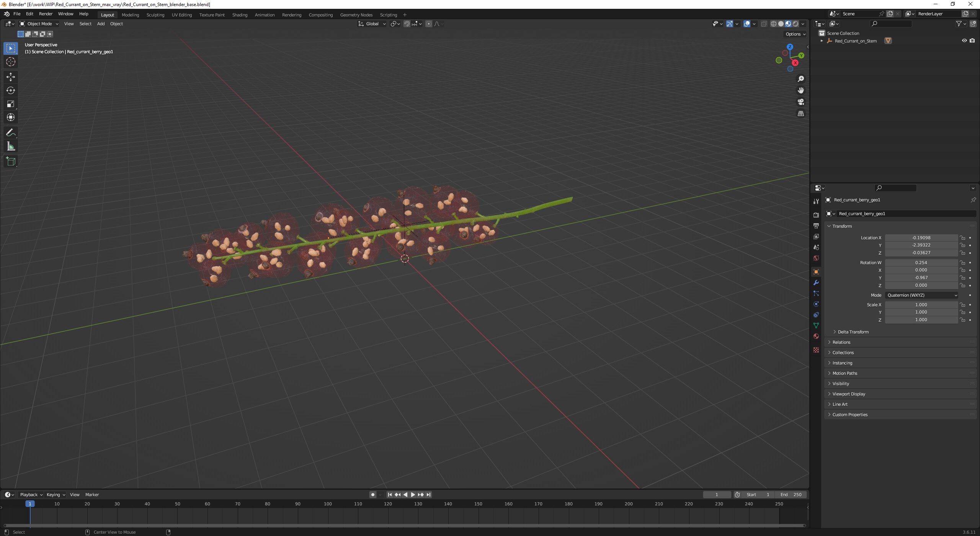Activate the Move tool
Image resolution: width=980 pixels, height=536 pixels.
coord(11,77)
